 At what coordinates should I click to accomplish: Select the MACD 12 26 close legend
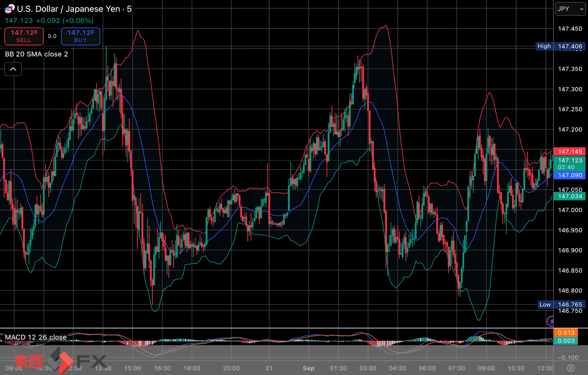tap(36, 337)
